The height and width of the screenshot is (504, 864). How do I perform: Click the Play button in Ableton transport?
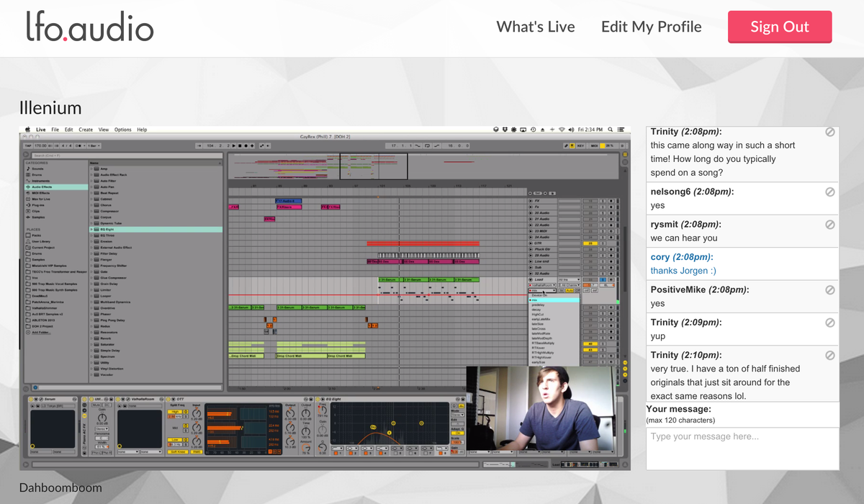pos(234,145)
